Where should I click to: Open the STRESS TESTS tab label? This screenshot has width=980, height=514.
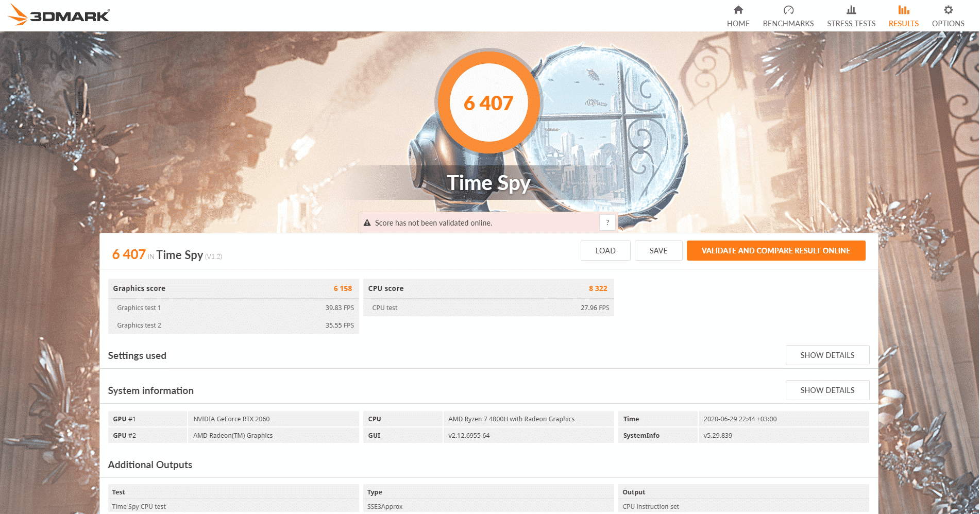[x=851, y=24]
